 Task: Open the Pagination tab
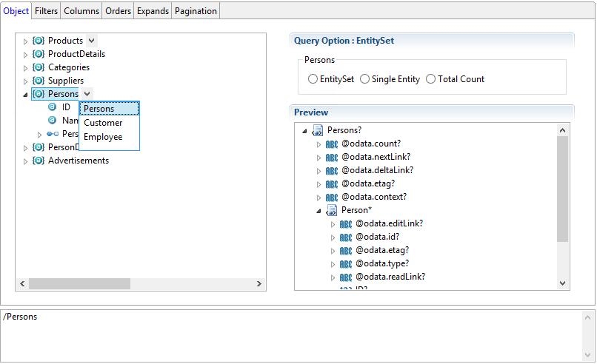click(196, 11)
